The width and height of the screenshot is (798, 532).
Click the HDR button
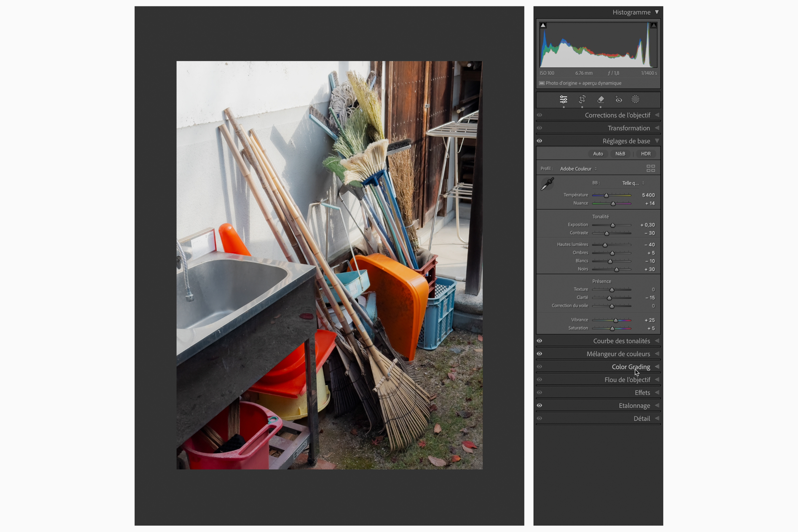[645, 154]
